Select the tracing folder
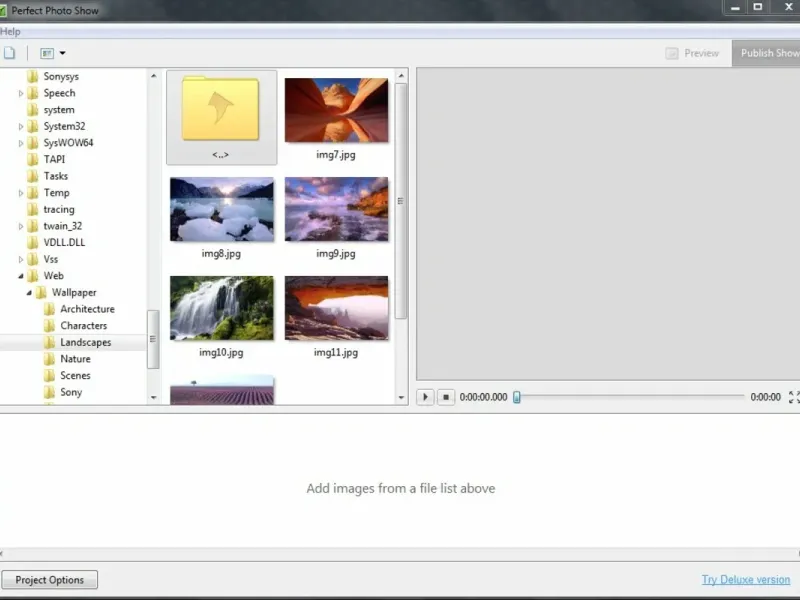 (x=59, y=209)
